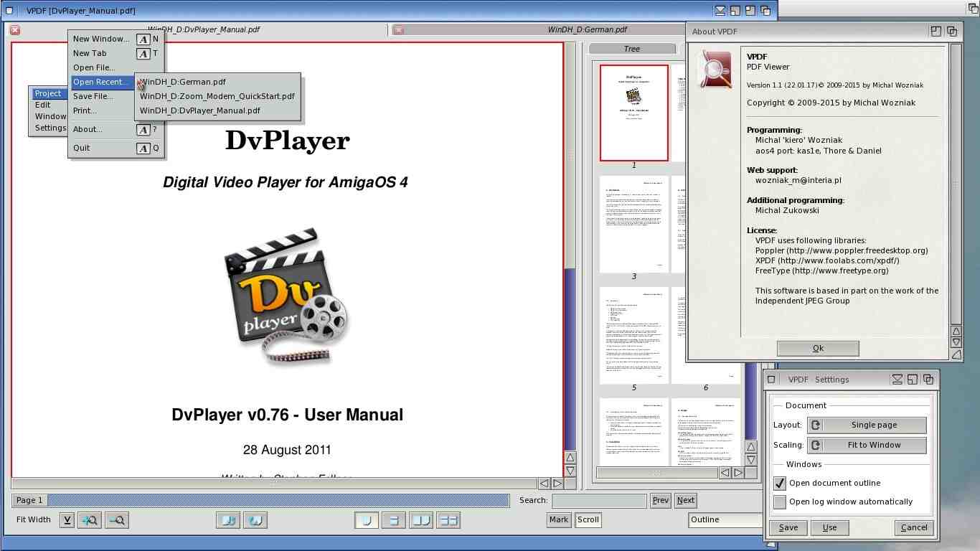Click the thumbnail panel's right scroll arrow
Screen dimensions: 980x551
point(738,473)
